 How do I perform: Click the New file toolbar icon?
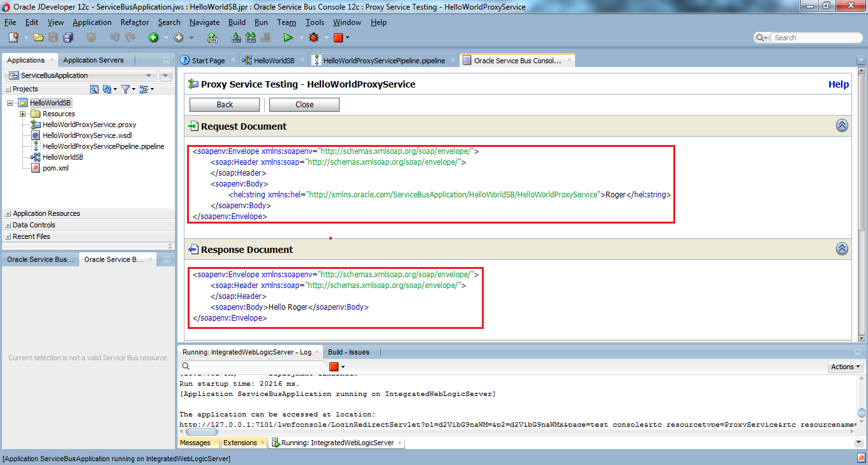click(x=13, y=38)
